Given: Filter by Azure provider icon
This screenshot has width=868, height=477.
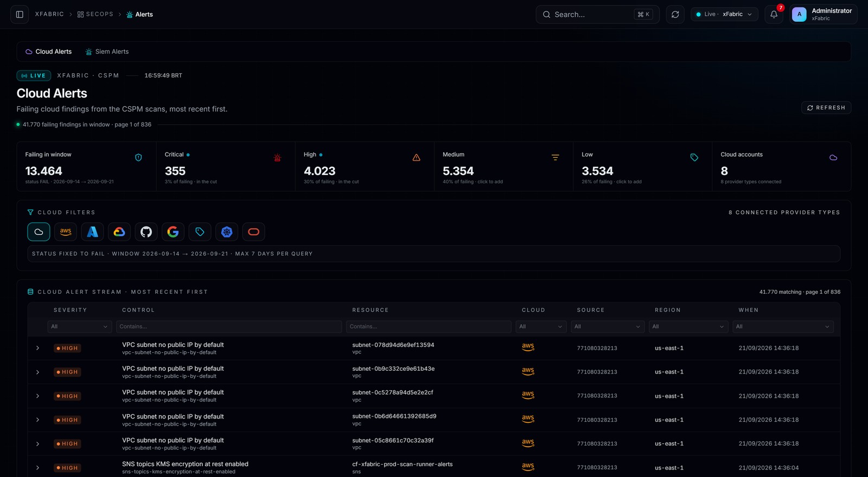Looking at the screenshot, I should click(92, 232).
